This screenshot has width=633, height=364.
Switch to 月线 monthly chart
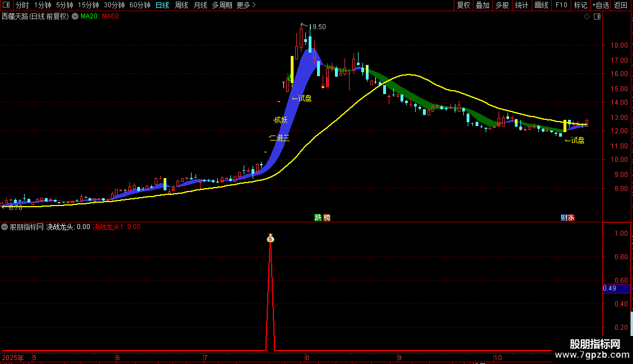coord(200,5)
